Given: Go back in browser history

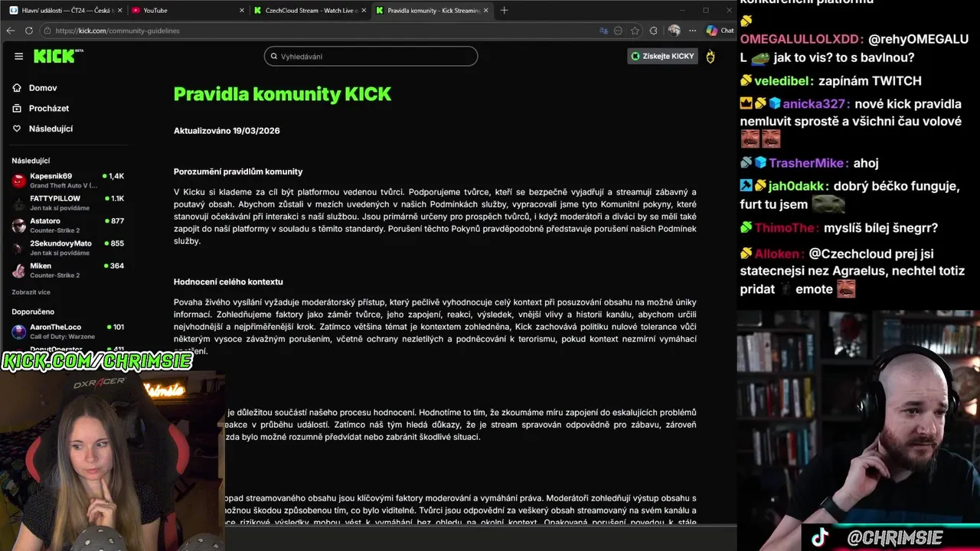Looking at the screenshot, I should click(x=11, y=31).
